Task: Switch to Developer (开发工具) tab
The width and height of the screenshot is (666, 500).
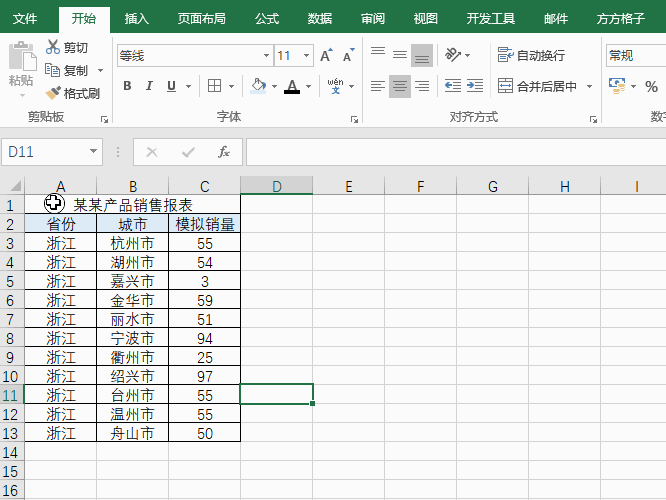Action: click(x=491, y=19)
